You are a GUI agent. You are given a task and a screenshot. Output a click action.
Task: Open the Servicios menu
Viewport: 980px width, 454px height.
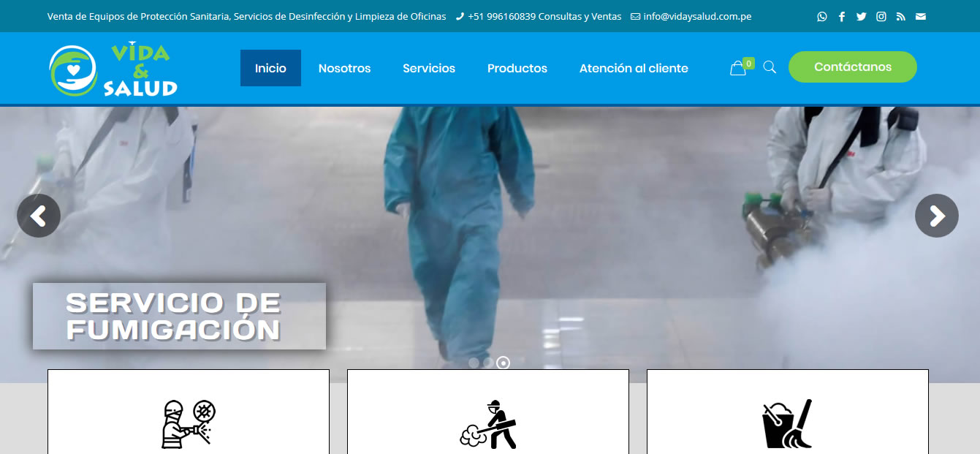point(429,68)
